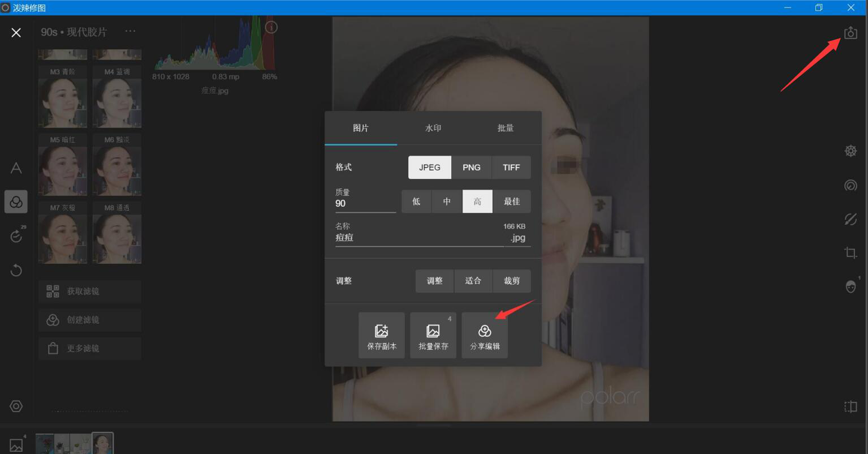Select the crop tool icon in right sidebar
Screen dimensions: 868x454
850,253
